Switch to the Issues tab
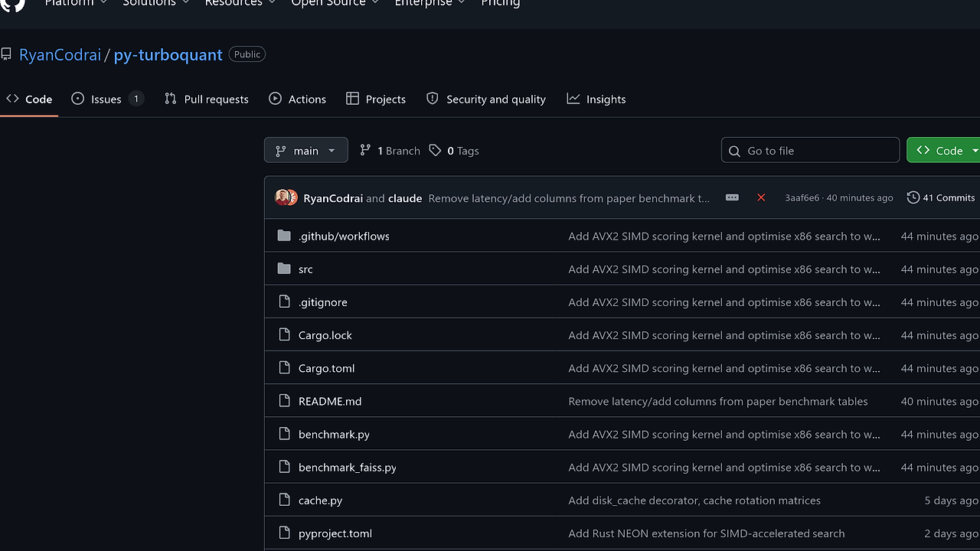 [106, 99]
